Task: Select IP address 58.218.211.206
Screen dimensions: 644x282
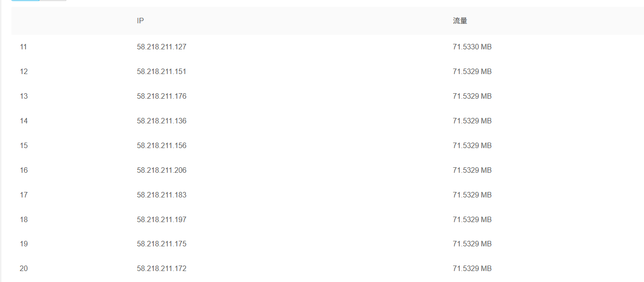Action: coord(161,170)
